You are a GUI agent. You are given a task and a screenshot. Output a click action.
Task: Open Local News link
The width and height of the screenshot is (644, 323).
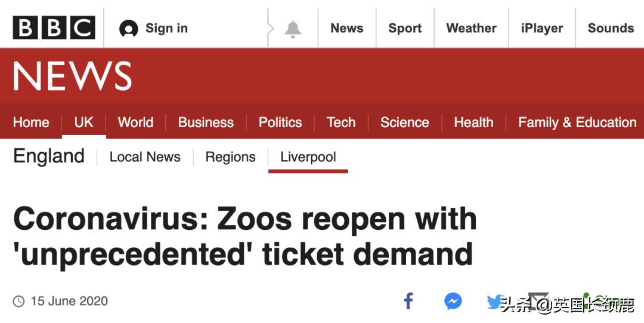tap(145, 157)
